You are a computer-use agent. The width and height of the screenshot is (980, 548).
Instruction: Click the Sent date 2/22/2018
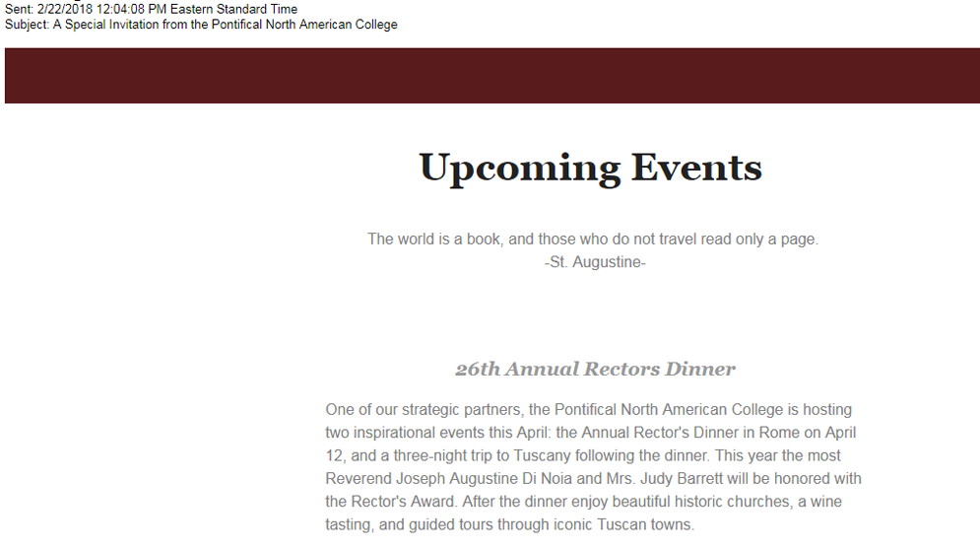65,10
